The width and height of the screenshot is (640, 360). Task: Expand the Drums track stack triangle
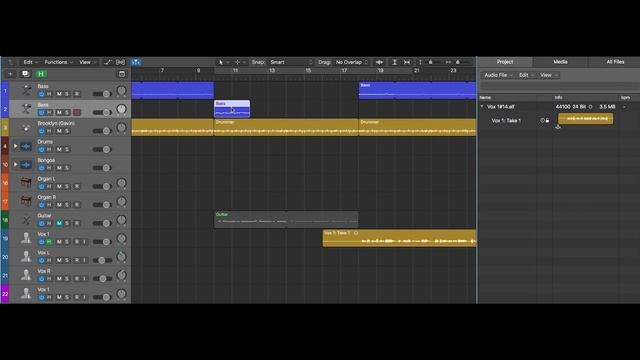coord(16,146)
